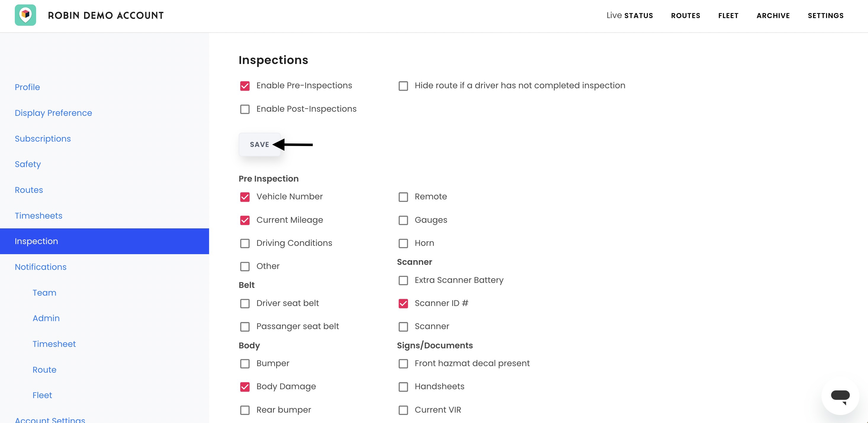Viewport: 868px width, 423px height.
Task: Uncheck Enable Pre-Inspections
Action: (x=245, y=86)
